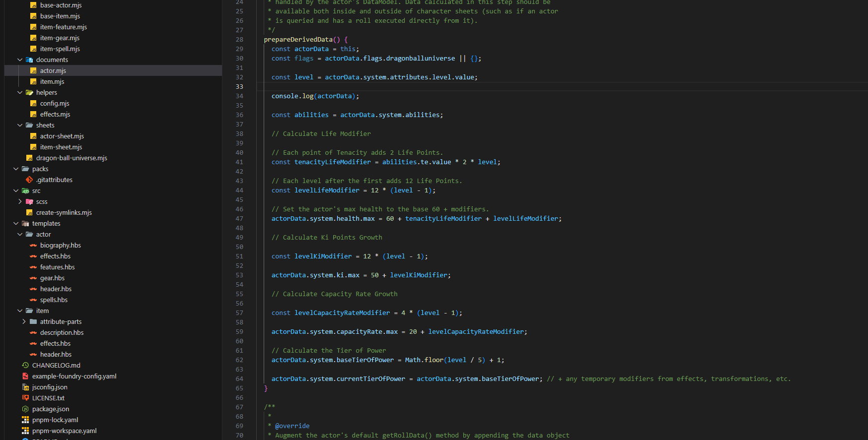
Task: Click the comment "// Calculate Ki Points Growth"
Action: [327, 237]
